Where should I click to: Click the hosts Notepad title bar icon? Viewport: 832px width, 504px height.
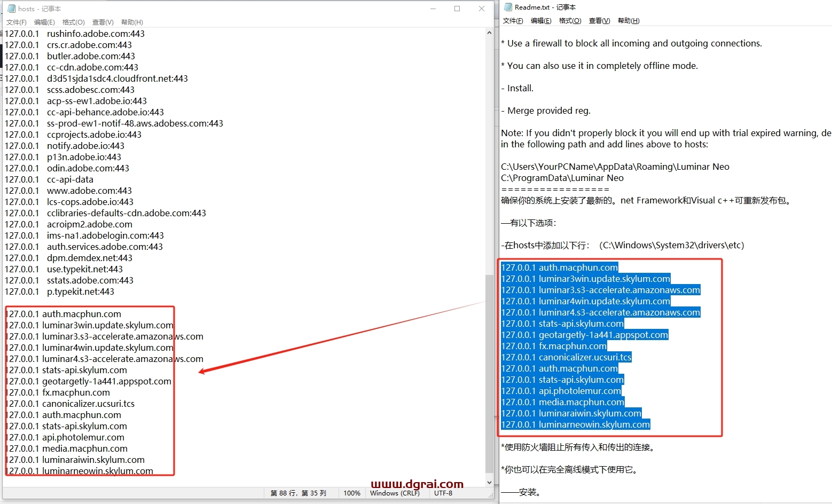click(11, 9)
